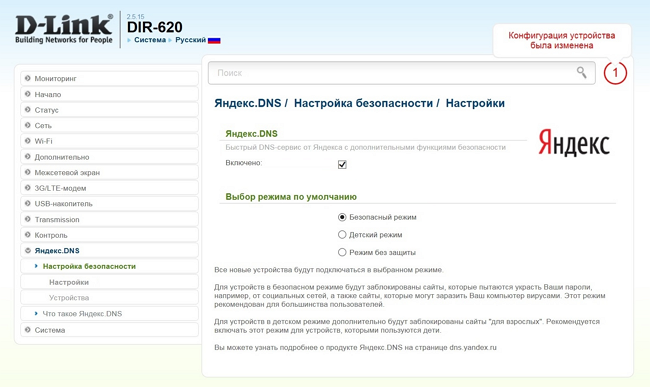Open the Система dropdown in header
This screenshot has width=650, height=387.
(x=150, y=40)
